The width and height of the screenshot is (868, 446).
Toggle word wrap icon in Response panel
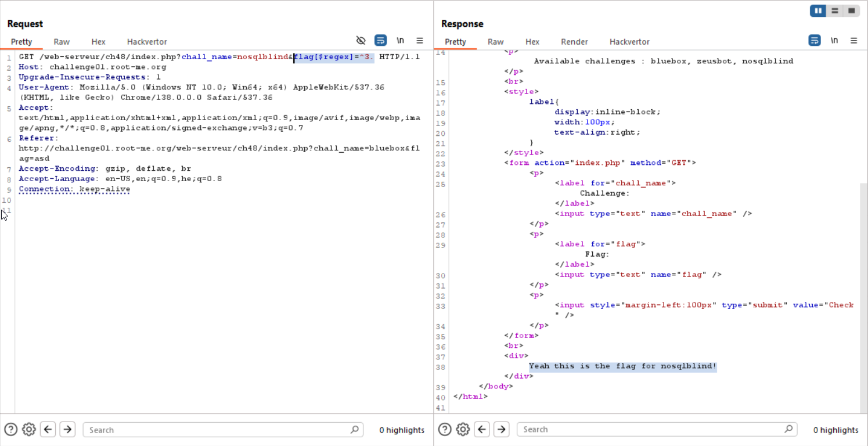tap(815, 41)
